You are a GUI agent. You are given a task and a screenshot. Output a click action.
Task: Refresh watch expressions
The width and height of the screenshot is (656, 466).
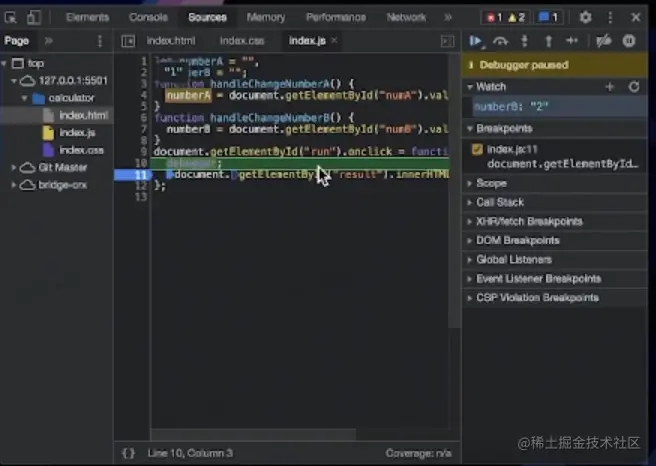pyautogui.click(x=634, y=87)
